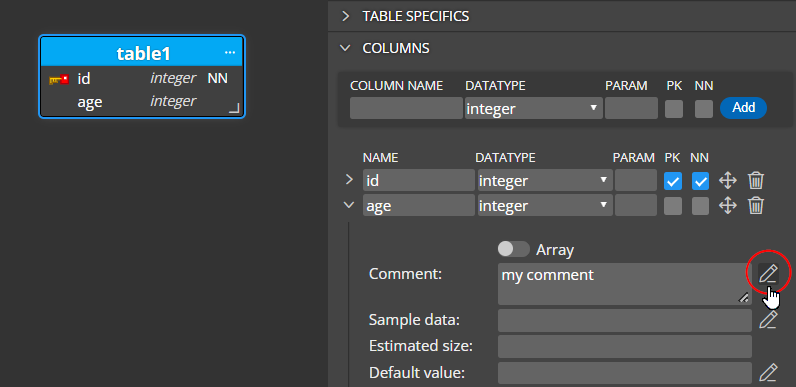Click the Sample data input field
The width and height of the screenshot is (796, 387).
[624, 320]
